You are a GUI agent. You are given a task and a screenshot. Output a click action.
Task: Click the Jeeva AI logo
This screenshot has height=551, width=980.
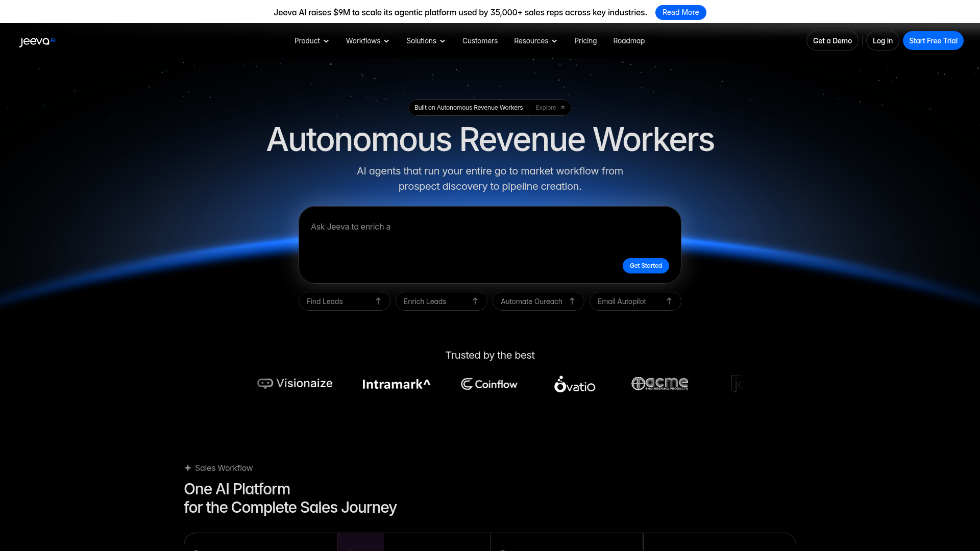pyautogui.click(x=37, y=41)
